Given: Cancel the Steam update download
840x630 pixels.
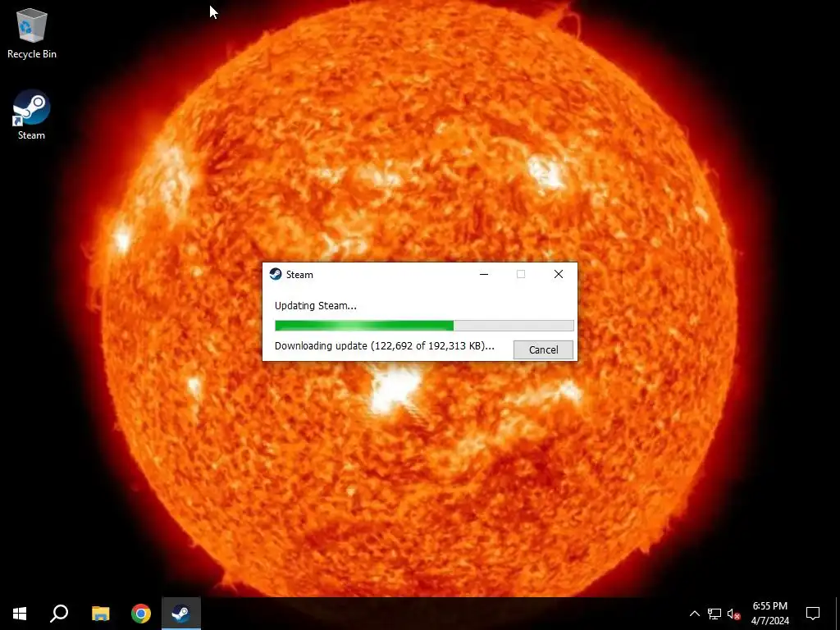Looking at the screenshot, I should (543, 349).
